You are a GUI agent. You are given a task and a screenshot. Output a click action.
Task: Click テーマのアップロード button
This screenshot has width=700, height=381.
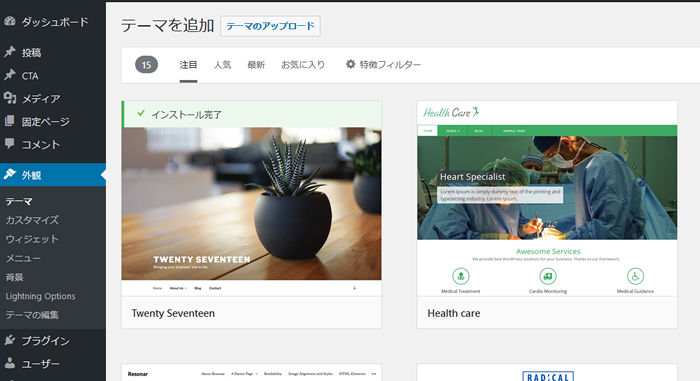coord(270,26)
